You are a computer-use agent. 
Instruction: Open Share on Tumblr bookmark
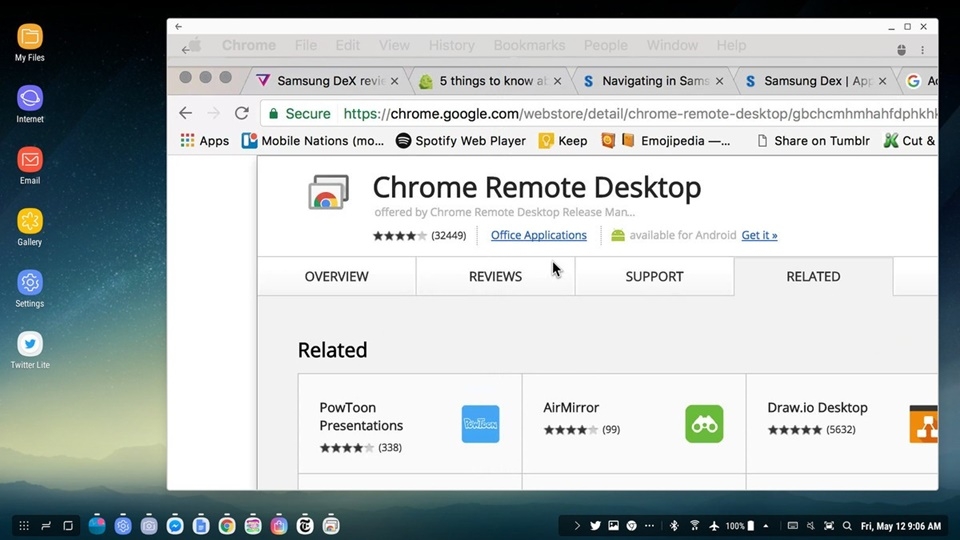[813, 141]
